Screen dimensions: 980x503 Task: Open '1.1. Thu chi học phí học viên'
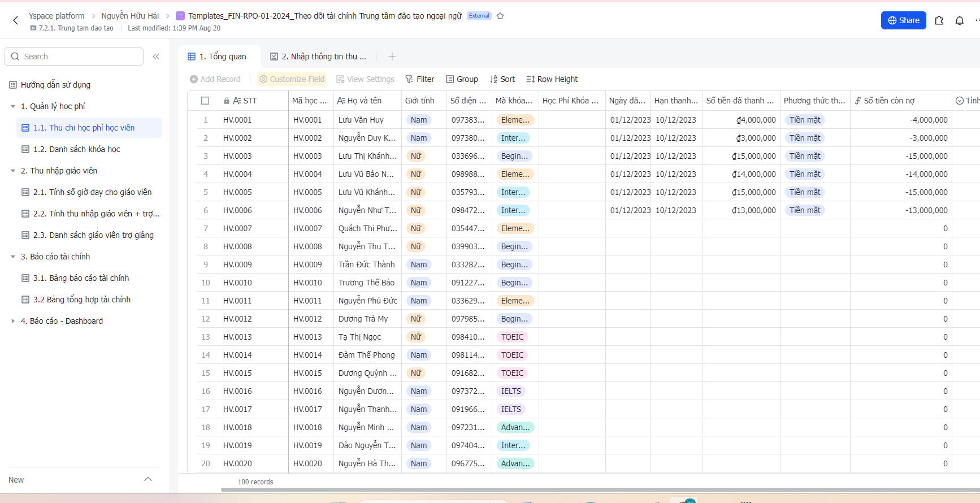coord(89,128)
